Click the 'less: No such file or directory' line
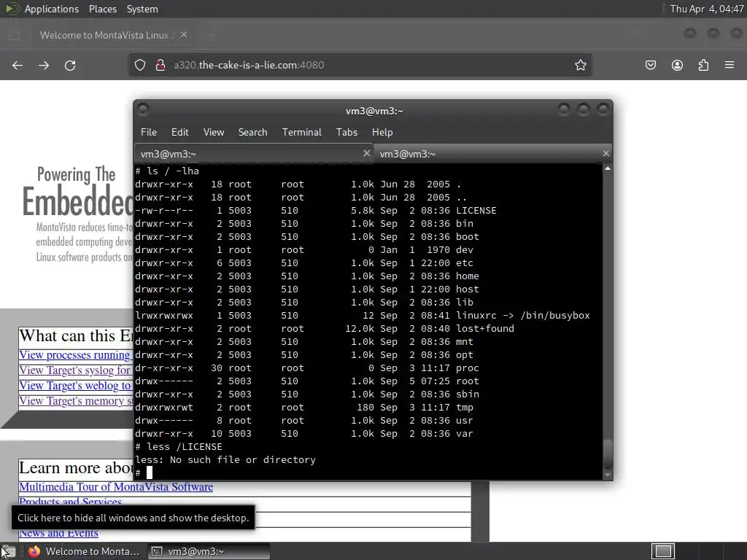Image resolution: width=747 pixels, height=560 pixels. click(x=225, y=460)
